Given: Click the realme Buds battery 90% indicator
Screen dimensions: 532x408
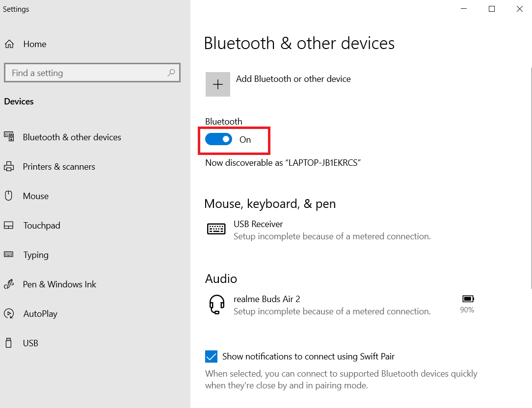Looking at the screenshot, I should (x=468, y=304).
